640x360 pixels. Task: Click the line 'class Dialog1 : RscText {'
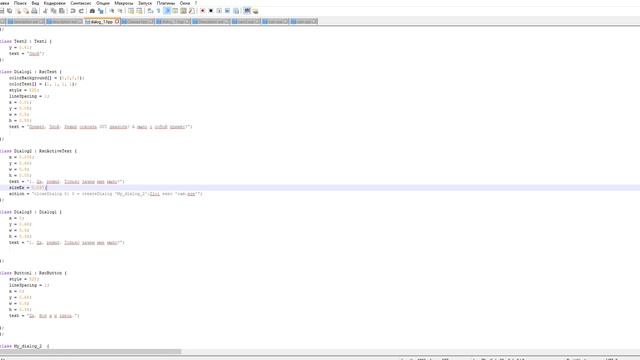coord(31,72)
